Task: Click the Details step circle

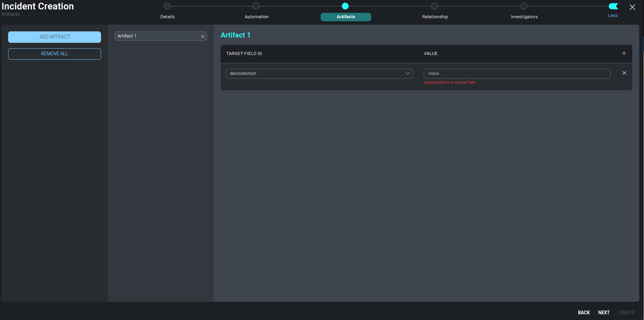Action: (167, 6)
